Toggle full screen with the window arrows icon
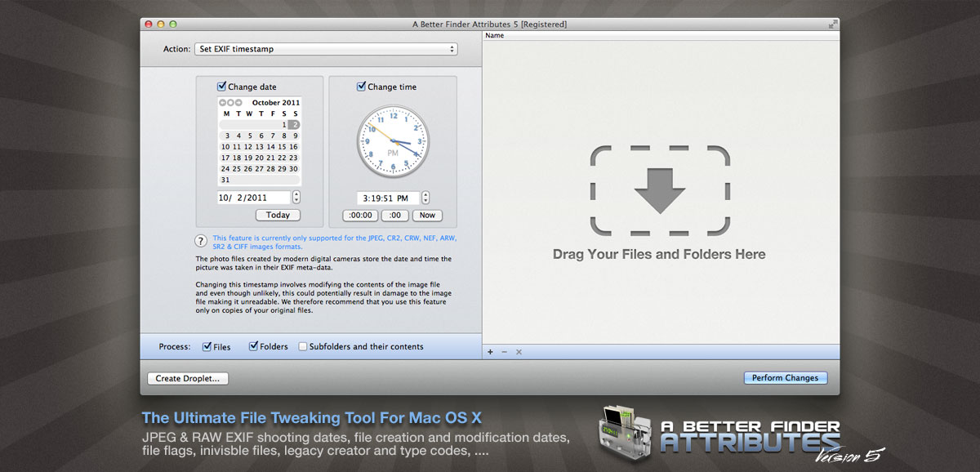Image resolution: width=980 pixels, height=472 pixels. point(832,24)
